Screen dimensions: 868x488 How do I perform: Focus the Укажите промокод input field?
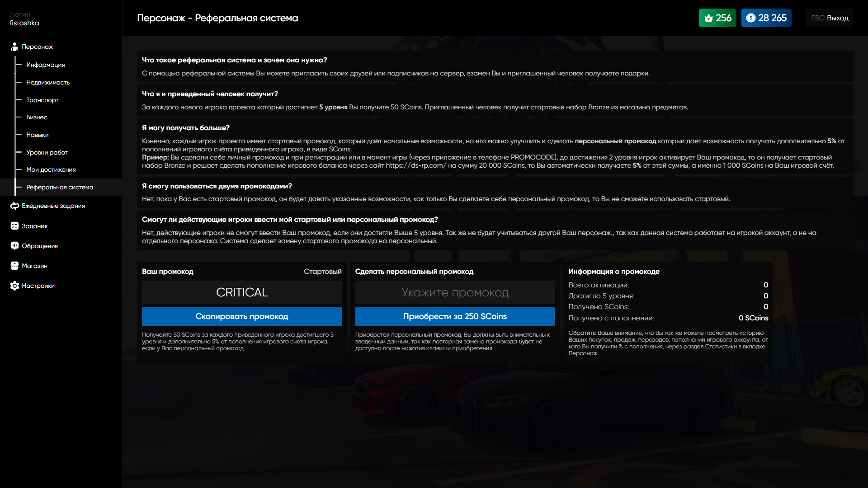455,292
